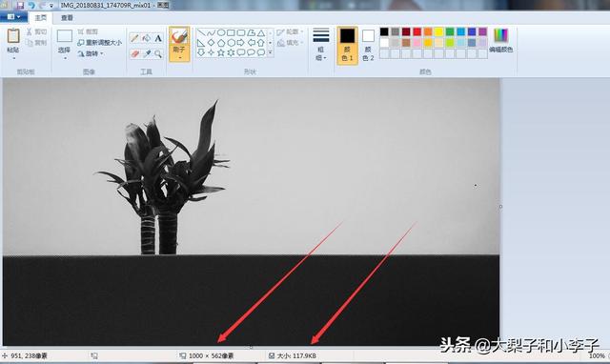Click the Undo arrow in the title bar
Image resolution: width=610 pixels, height=364 pixels.
point(31,6)
